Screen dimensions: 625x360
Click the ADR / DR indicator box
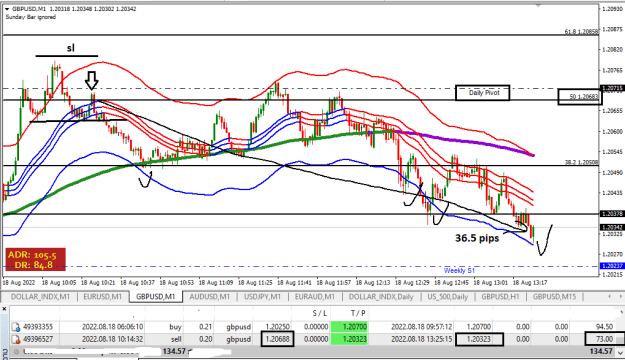(35, 260)
